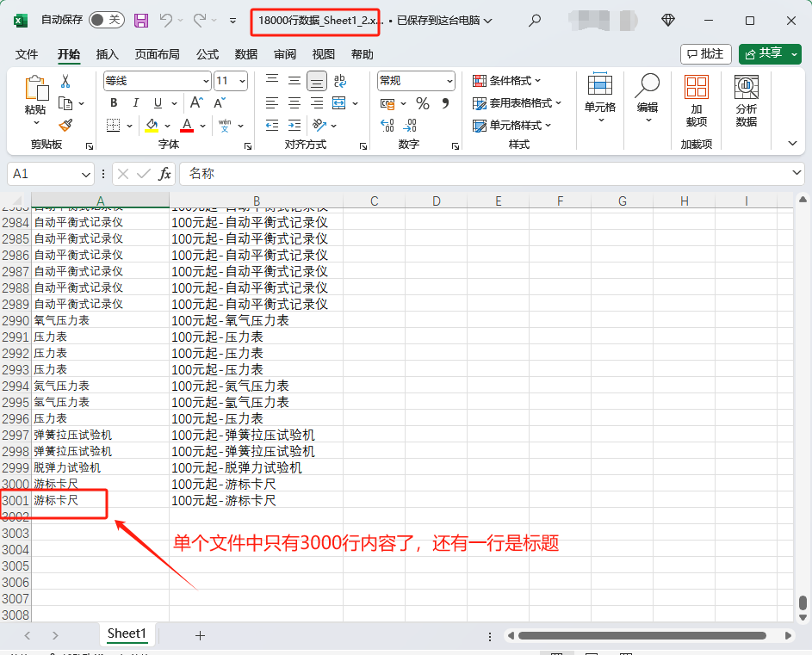Click the 共享 (Share) button
Viewport: 812px width, 655px height.
[x=769, y=53]
